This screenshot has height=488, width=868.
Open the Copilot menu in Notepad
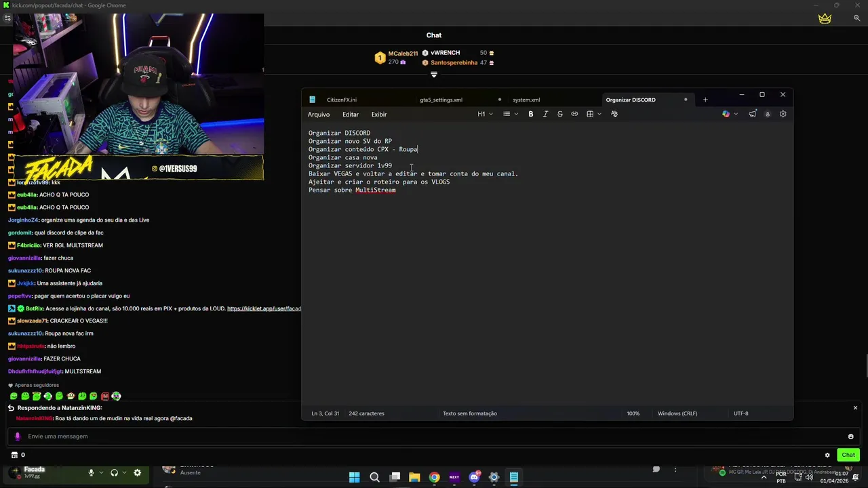pos(730,114)
